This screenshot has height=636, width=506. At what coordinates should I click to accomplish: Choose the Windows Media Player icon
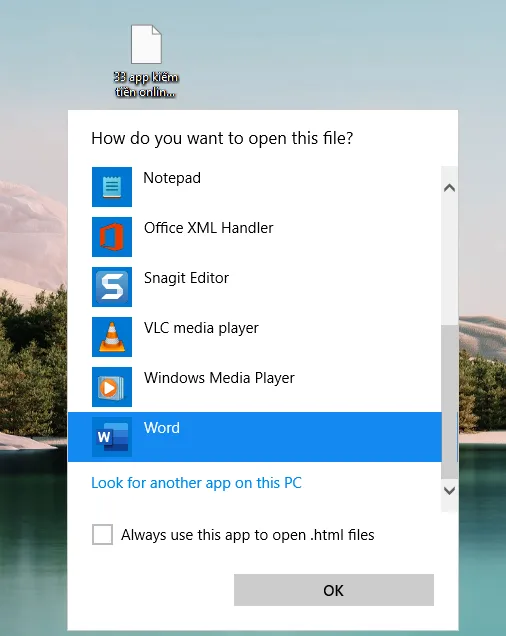click(x=112, y=387)
